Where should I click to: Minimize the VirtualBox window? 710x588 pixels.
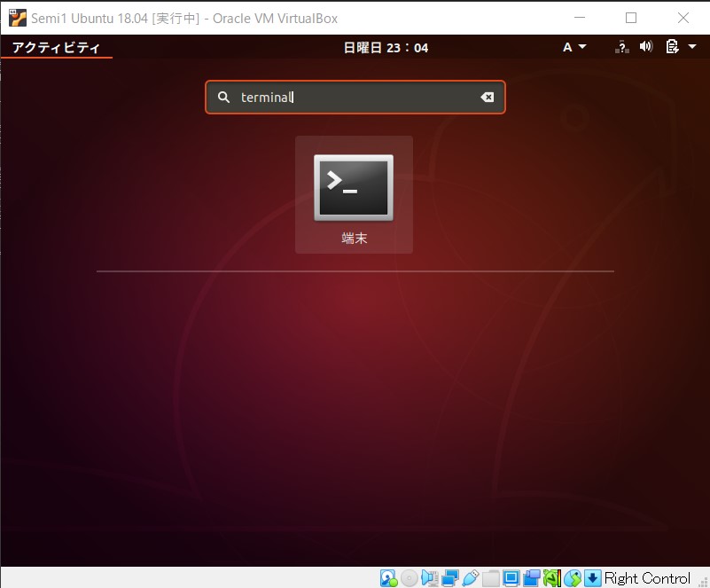580,18
